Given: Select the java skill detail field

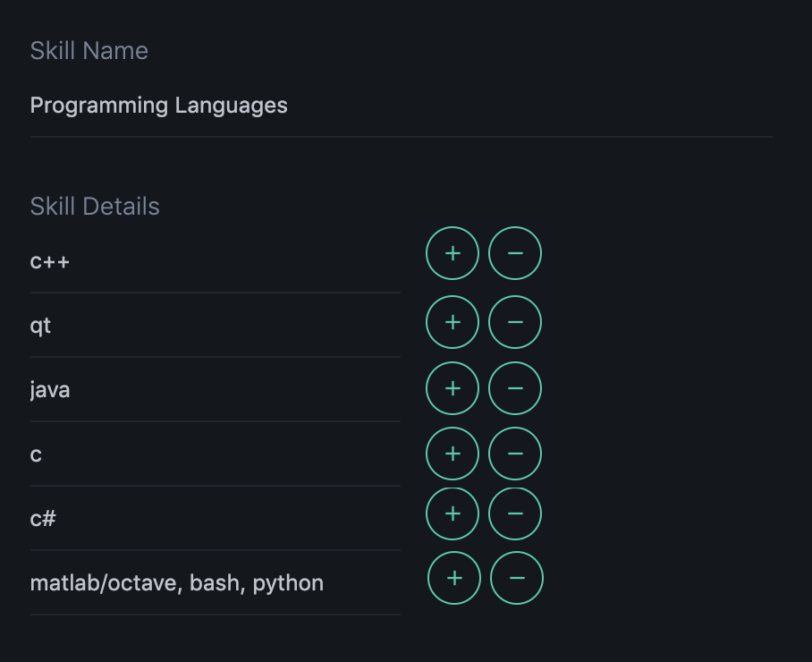Looking at the screenshot, I should (215, 390).
